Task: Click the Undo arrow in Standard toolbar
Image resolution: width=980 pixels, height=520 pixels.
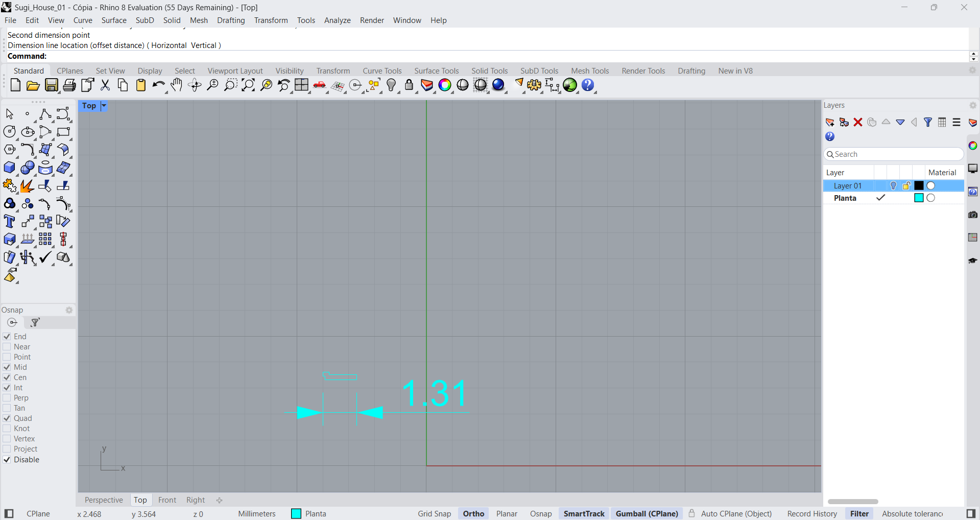Action: [158, 85]
